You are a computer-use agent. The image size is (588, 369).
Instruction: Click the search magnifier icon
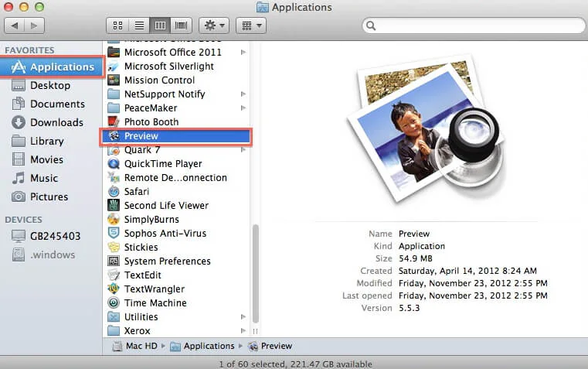pos(371,26)
